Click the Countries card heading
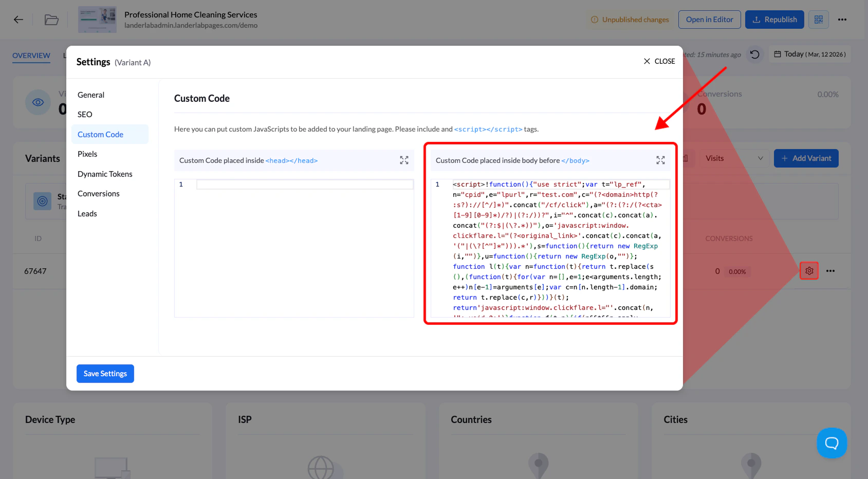 coord(471,420)
